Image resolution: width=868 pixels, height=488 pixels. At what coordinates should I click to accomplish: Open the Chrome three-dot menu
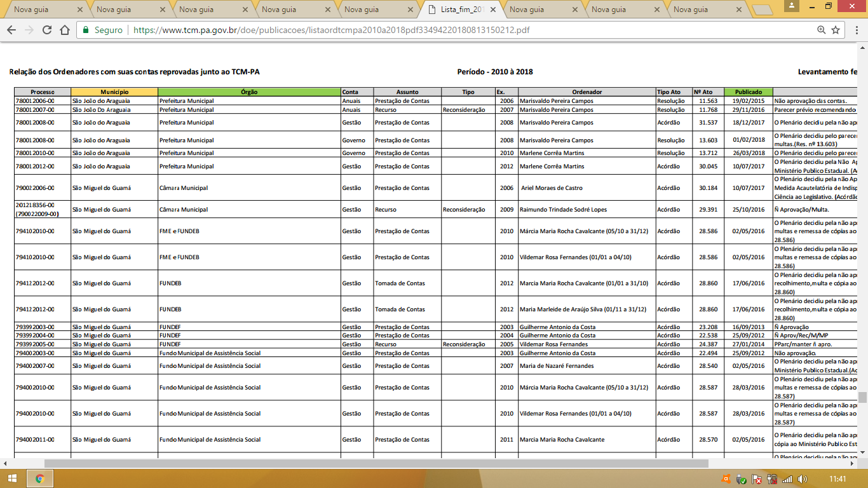[855, 30]
